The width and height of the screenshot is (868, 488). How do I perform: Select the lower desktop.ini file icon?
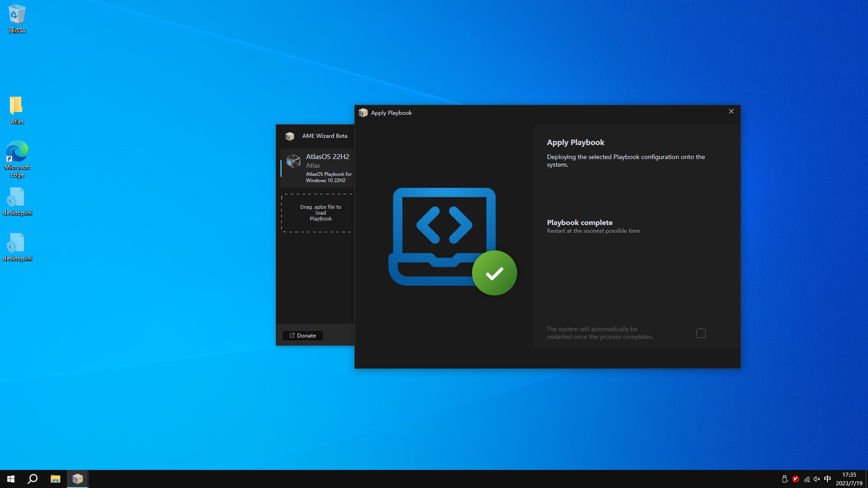point(17,247)
